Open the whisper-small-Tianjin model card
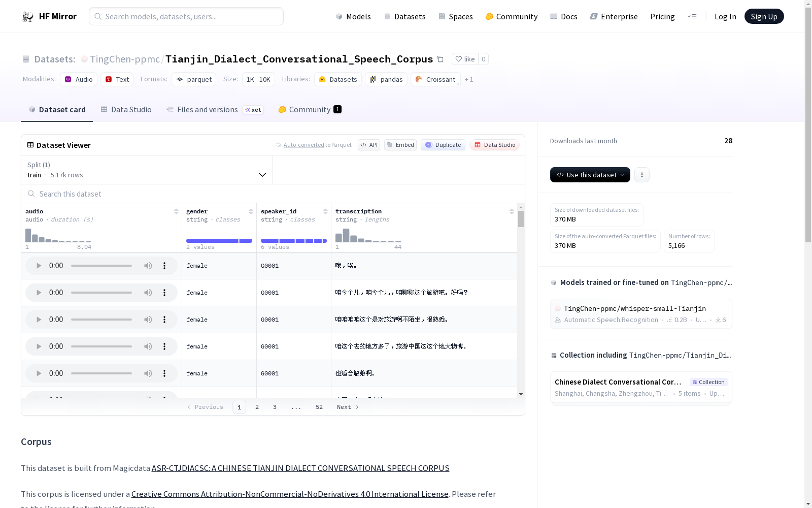Screen dimensions: 812x508 (641, 314)
